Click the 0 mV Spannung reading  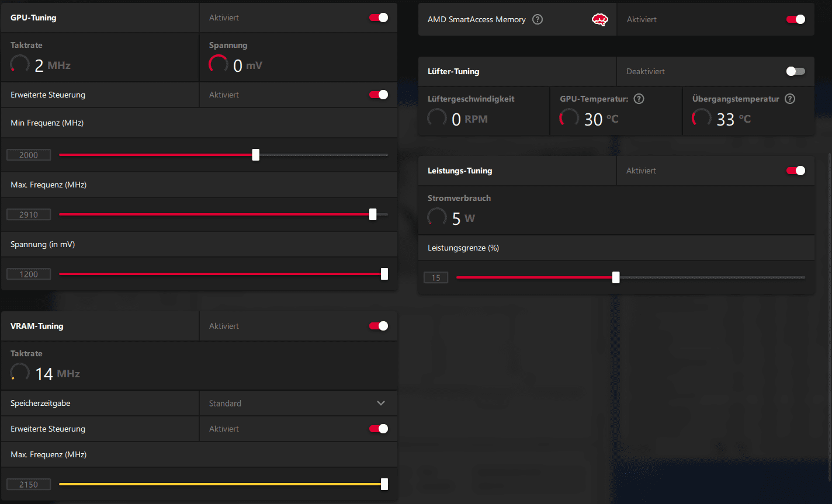(x=248, y=65)
